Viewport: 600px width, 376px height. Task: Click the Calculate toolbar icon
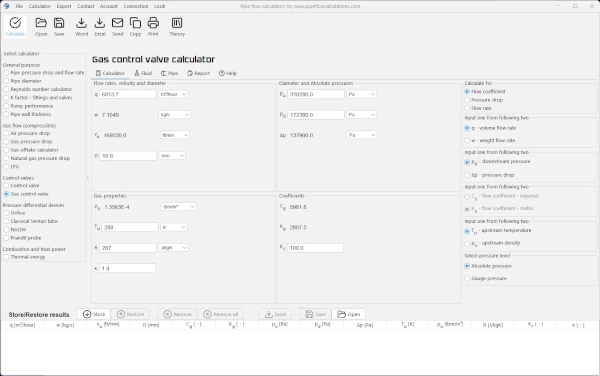click(x=15, y=27)
